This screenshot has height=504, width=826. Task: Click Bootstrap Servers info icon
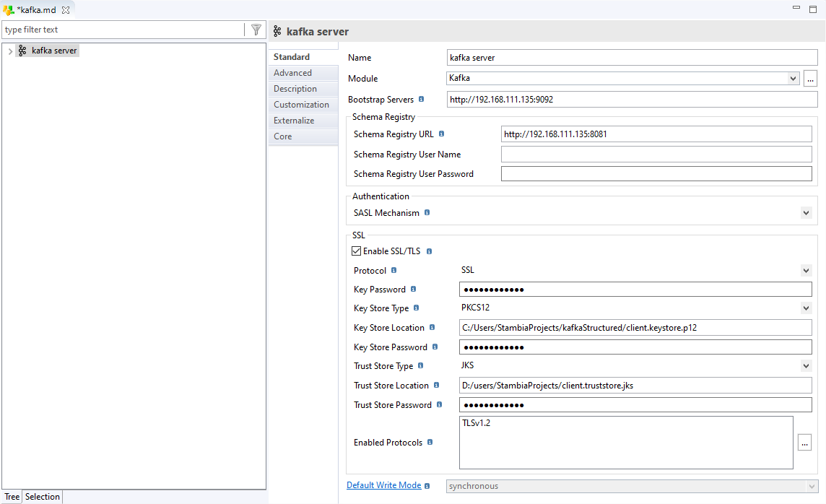[x=421, y=99]
